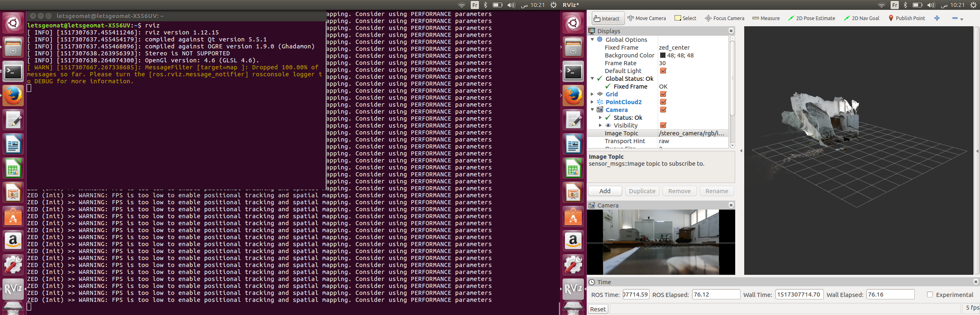Toggle the Default Light checkbox
Screen dimensions: 980x315
pos(663,71)
